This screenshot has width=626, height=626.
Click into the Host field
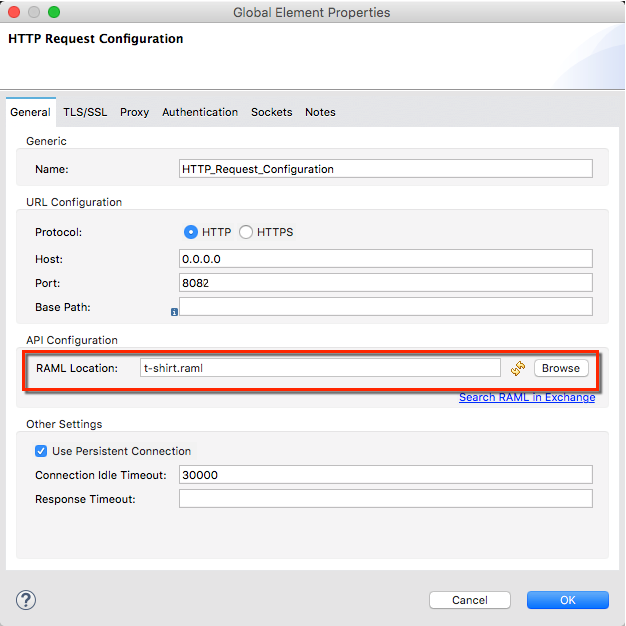tap(386, 259)
